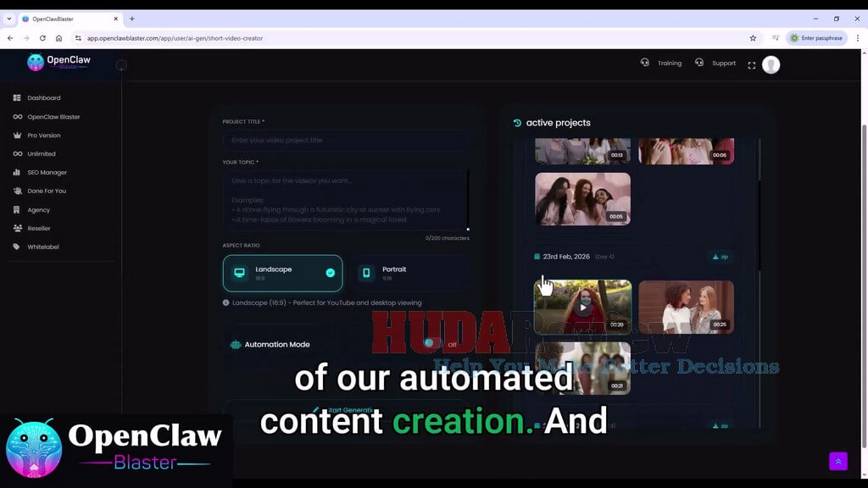Screen dimensions: 868x488
Task: Open the Training menu
Action: [669, 63]
